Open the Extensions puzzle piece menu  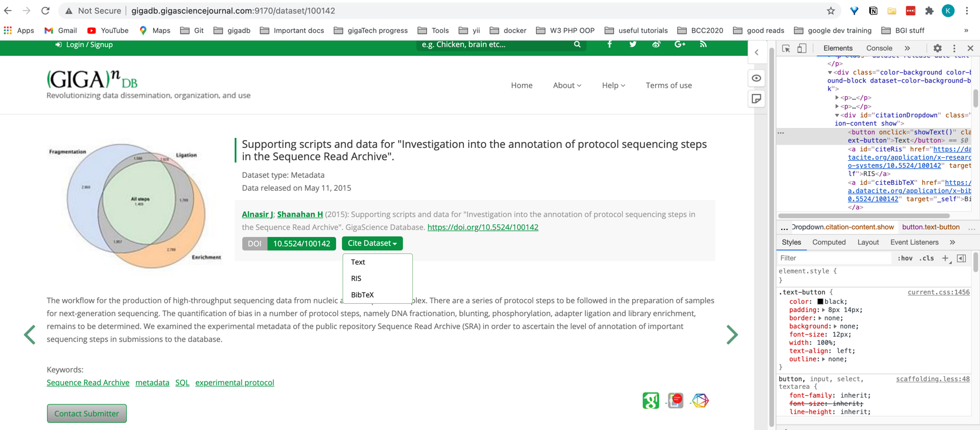pos(929,11)
